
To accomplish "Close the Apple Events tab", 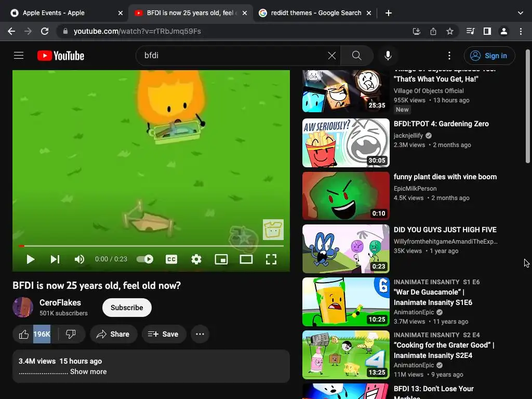I will pyautogui.click(x=121, y=13).
